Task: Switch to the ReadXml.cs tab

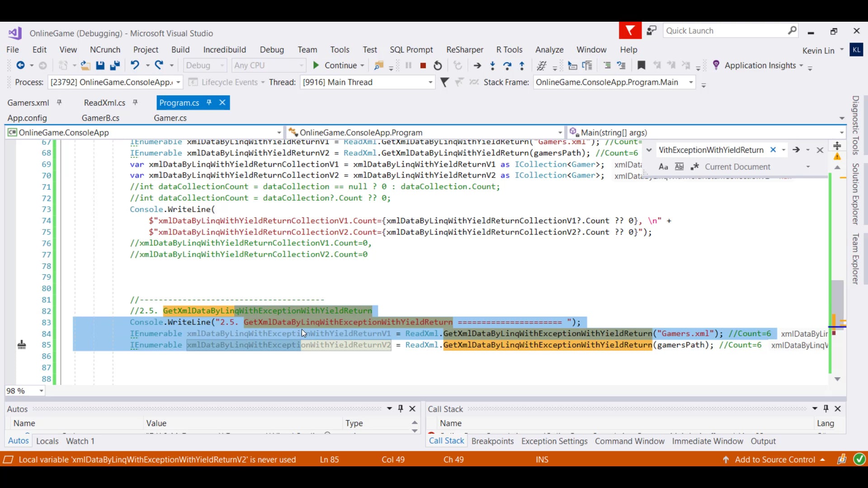Action: pyautogui.click(x=104, y=103)
